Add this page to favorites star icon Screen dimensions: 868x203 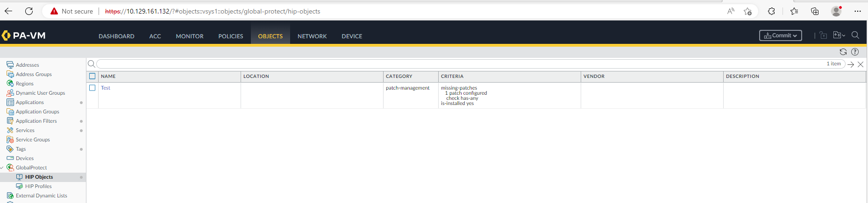coord(748,11)
